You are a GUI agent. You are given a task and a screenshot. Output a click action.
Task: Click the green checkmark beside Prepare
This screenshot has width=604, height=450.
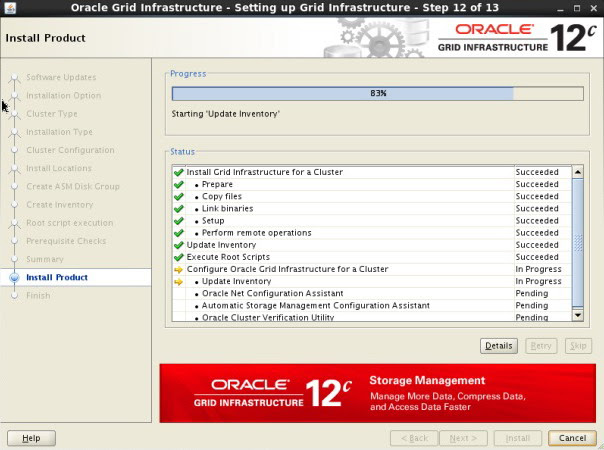click(178, 185)
